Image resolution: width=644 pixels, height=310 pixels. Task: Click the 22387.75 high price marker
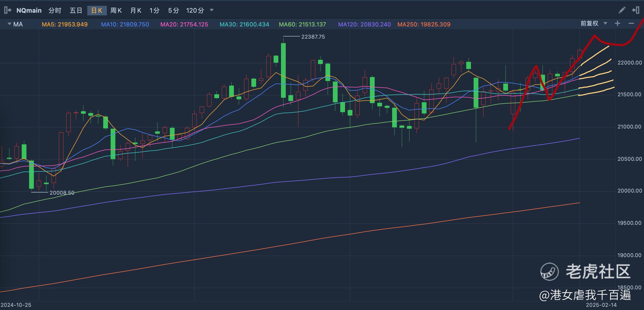coord(313,37)
